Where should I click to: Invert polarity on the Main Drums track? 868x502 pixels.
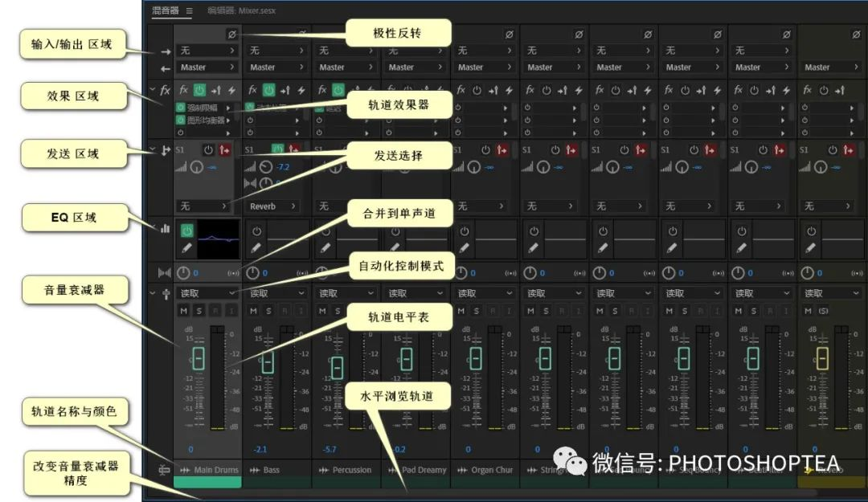coord(232,35)
